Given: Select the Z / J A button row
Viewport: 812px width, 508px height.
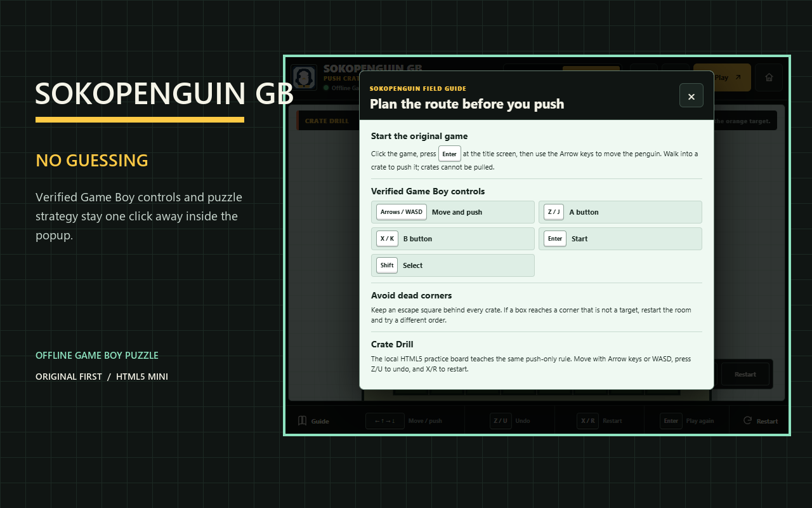Looking at the screenshot, I should (620, 212).
